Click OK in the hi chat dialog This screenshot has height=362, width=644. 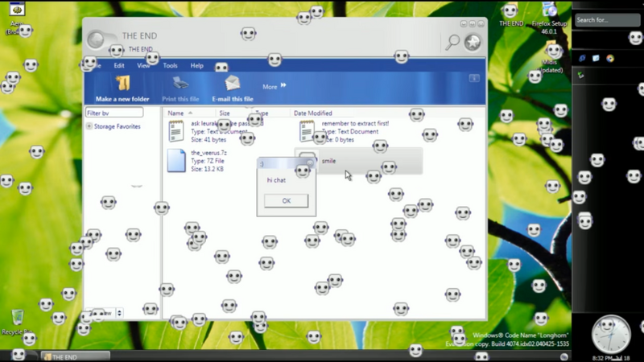pyautogui.click(x=287, y=200)
